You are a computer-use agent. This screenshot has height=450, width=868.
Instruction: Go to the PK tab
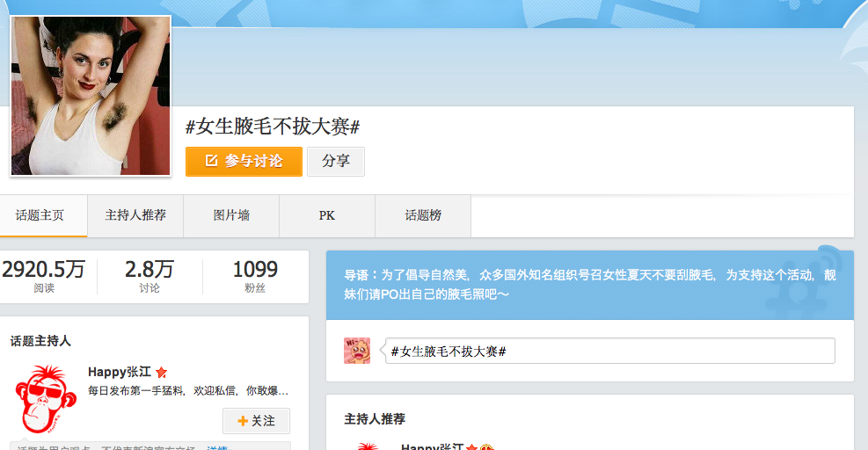coord(327,215)
